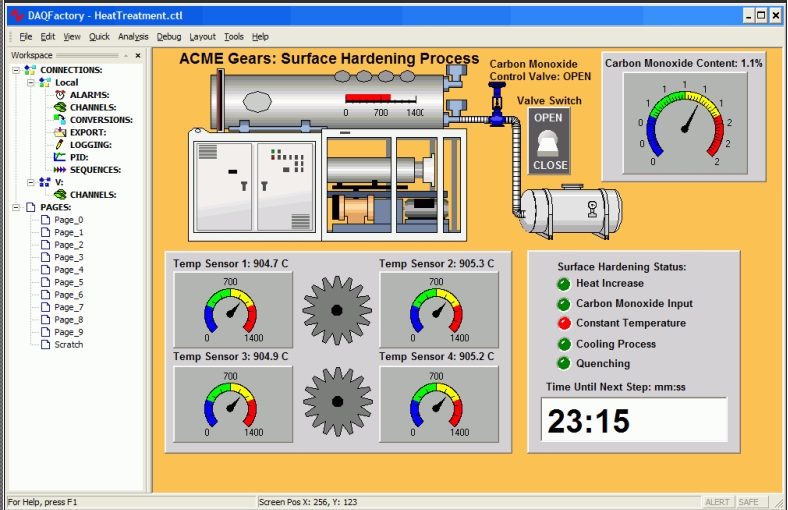
Task: Click the Page_0 page icon
Action: pyautogui.click(x=46, y=220)
